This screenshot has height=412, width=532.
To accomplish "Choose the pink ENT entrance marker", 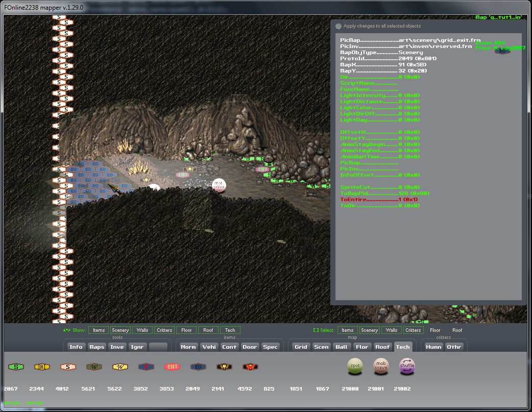I will (172, 367).
